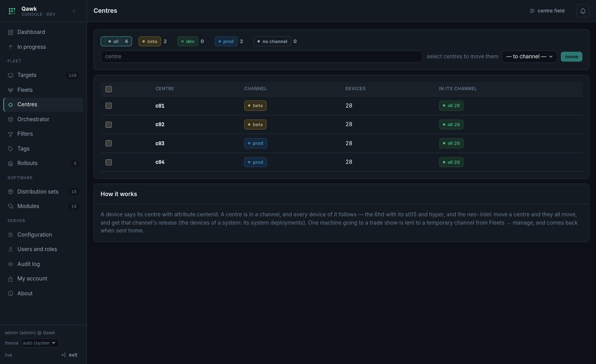The image size is (596, 364).
Task: Open My account via its lock icon
Action: pyautogui.click(x=10, y=279)
